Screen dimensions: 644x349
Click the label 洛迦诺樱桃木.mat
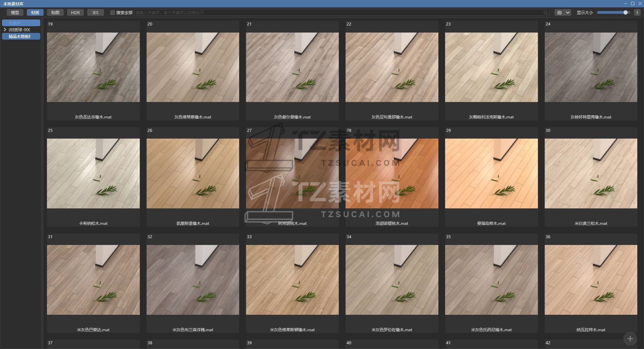tap(392, 223)
